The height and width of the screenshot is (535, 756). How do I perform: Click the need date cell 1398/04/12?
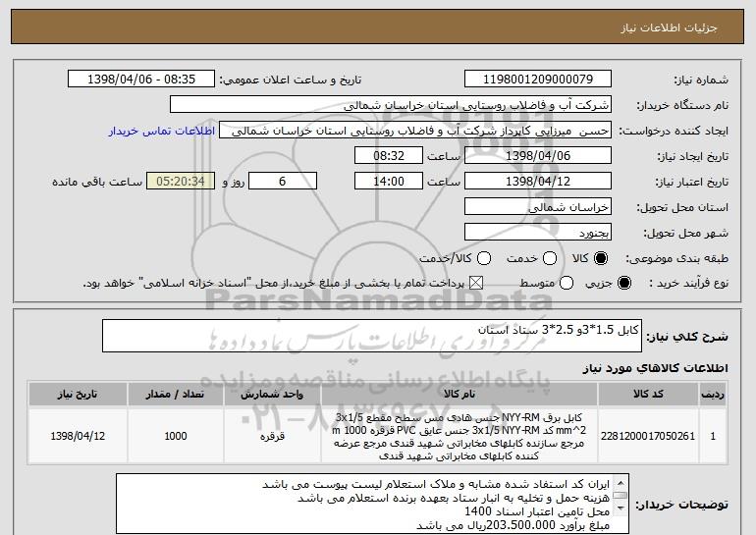(78, 436)
